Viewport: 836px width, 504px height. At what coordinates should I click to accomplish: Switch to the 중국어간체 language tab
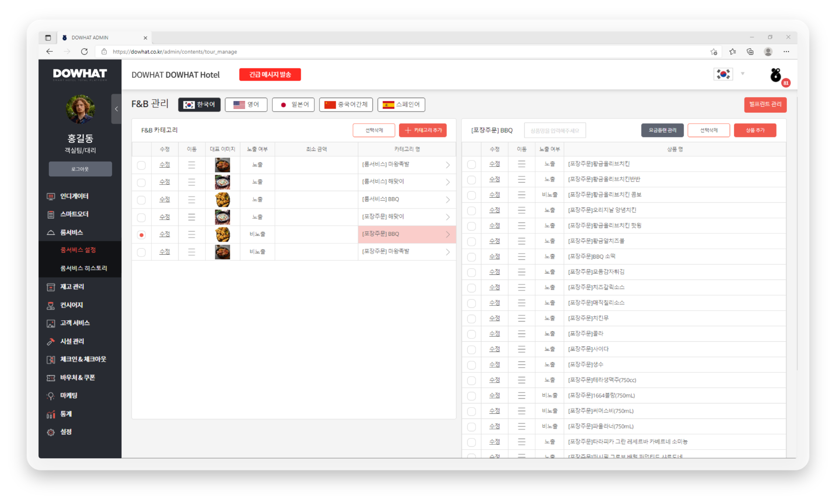pos(346,105)
